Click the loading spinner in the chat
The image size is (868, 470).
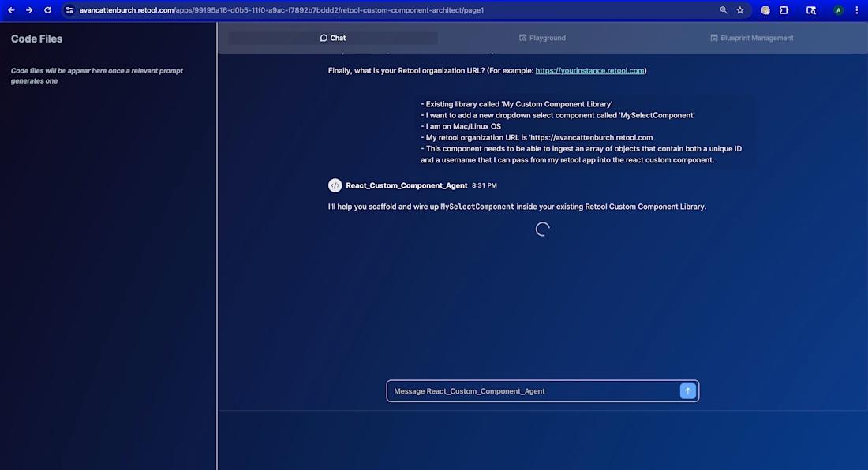(x=542, y=229)
